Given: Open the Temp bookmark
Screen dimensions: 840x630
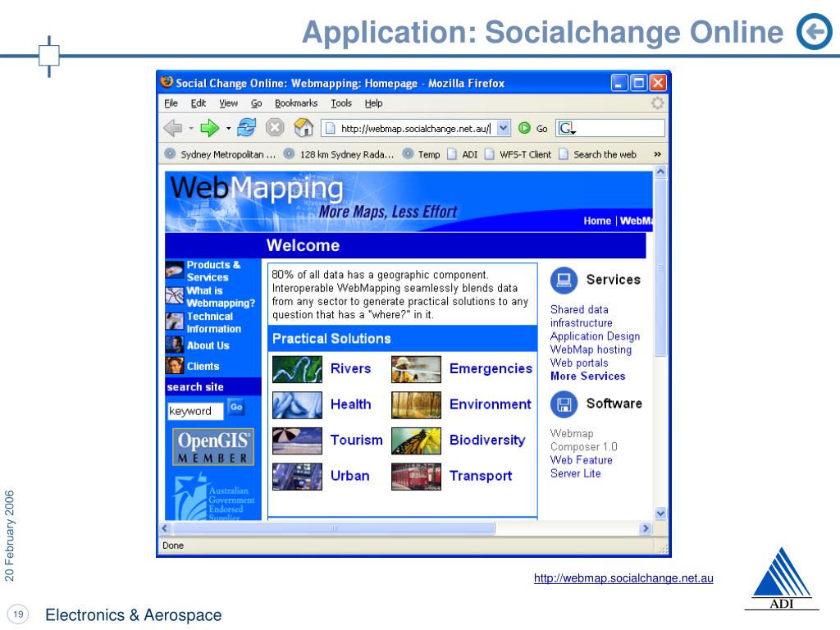Looking at the screenshot, I should pos(422,154).
